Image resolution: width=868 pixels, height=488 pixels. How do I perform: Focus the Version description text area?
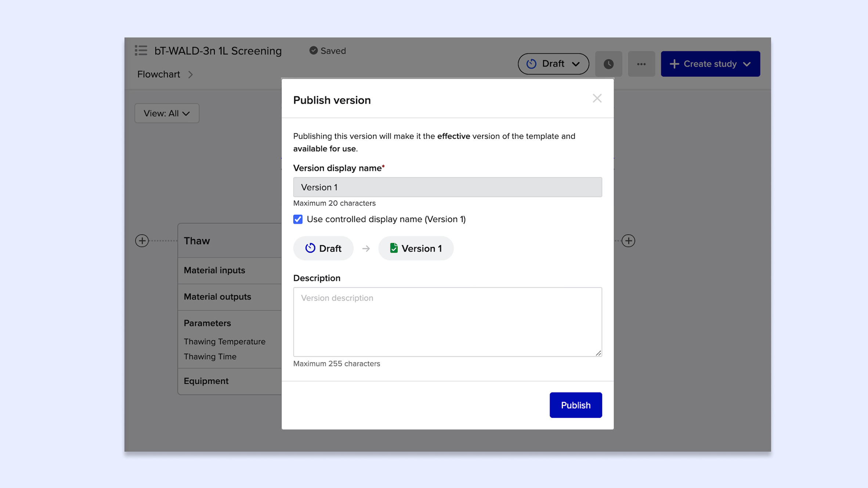point(447,322)
